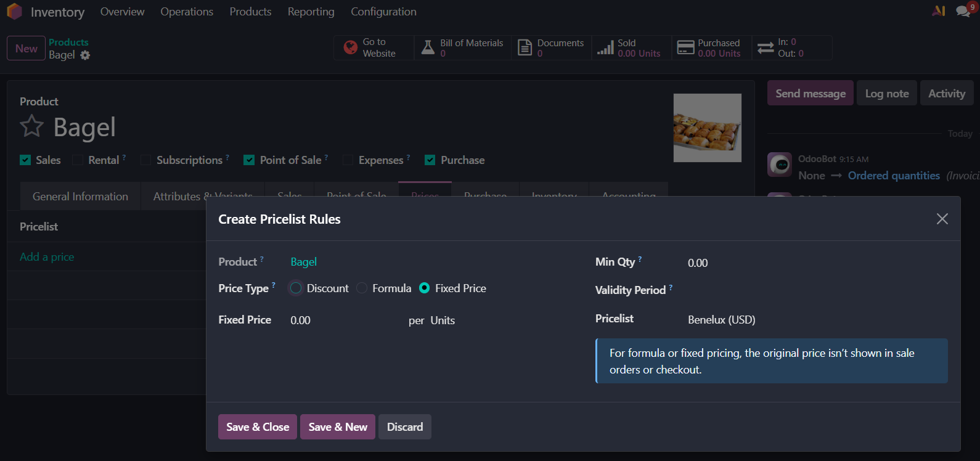
Task: Open Bill of Materials flask icon
Action: tap(428, 47)
